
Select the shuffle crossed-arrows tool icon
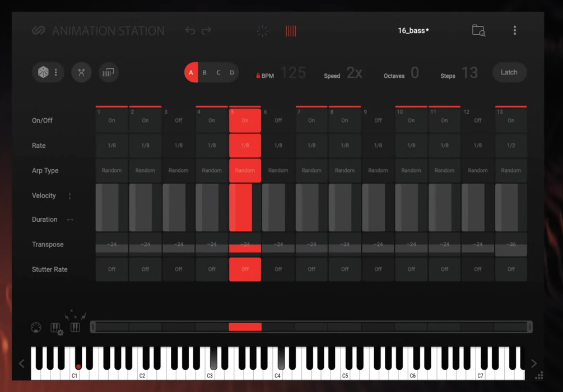[x=81, y=72]
